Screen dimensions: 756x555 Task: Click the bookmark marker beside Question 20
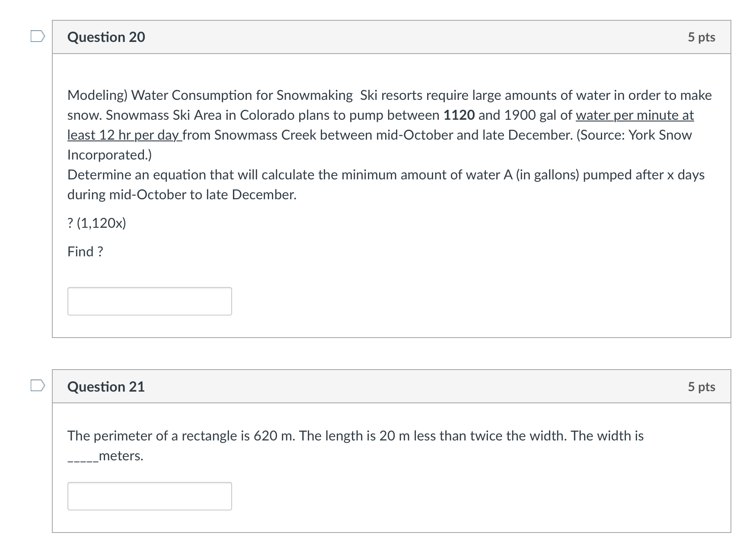pos(38,37)
